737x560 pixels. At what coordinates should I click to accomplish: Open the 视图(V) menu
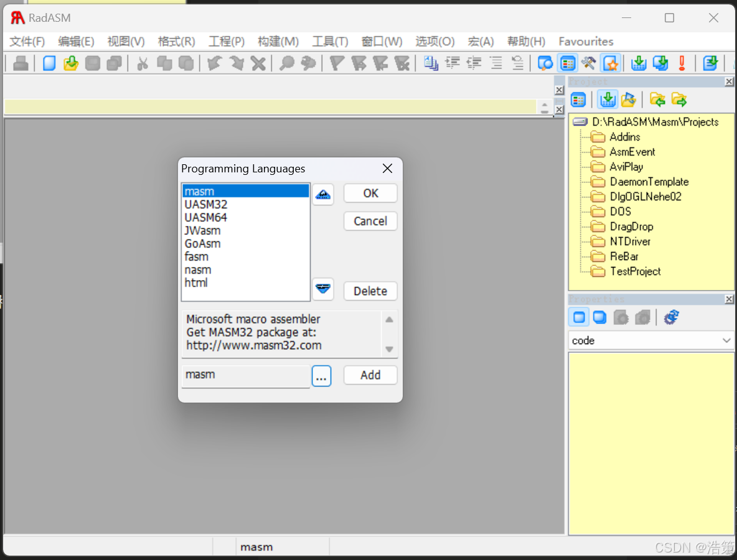pos(126,41)
